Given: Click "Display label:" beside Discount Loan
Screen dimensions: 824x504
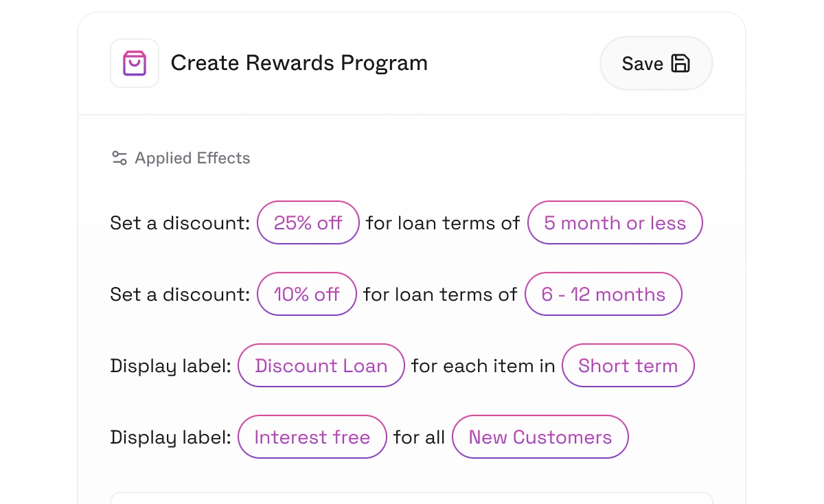Looking at the screenshot, I should click(170, 366).
